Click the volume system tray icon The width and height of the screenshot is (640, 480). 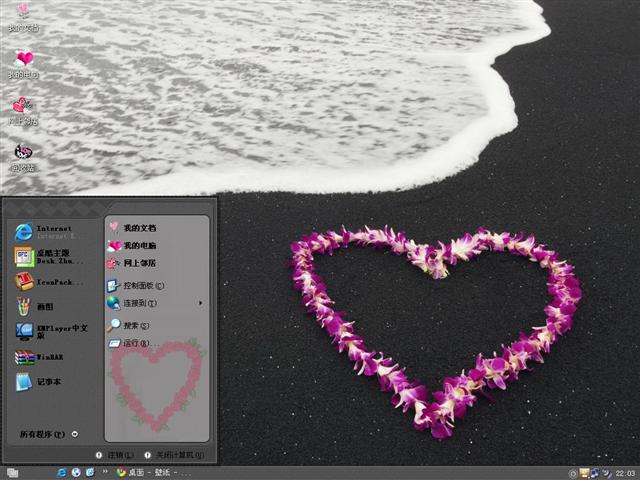pos(607,473)
